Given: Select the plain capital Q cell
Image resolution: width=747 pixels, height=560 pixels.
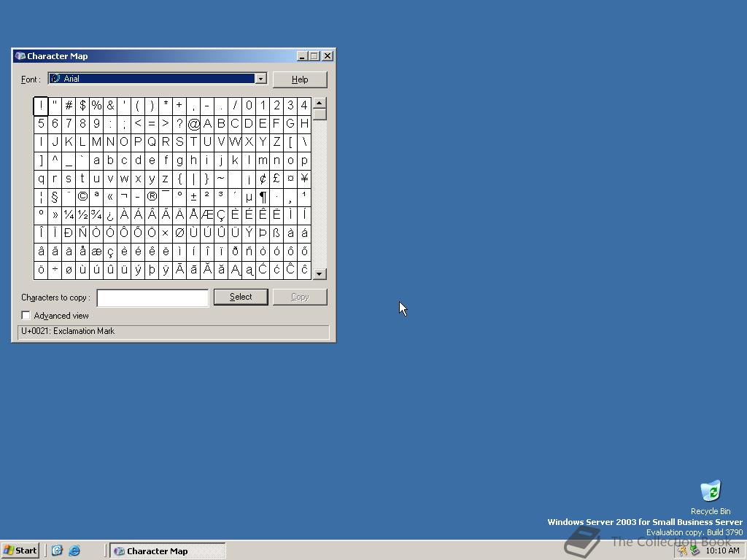Looking at the screenshot, I should tap(152, 142).
